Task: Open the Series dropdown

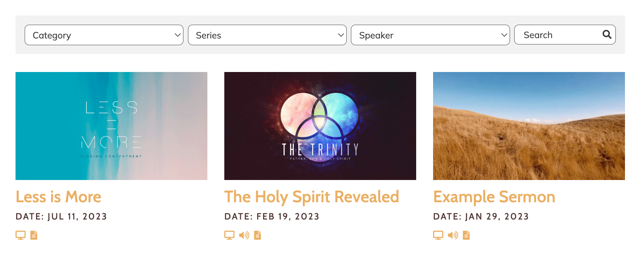Action: 267,35
